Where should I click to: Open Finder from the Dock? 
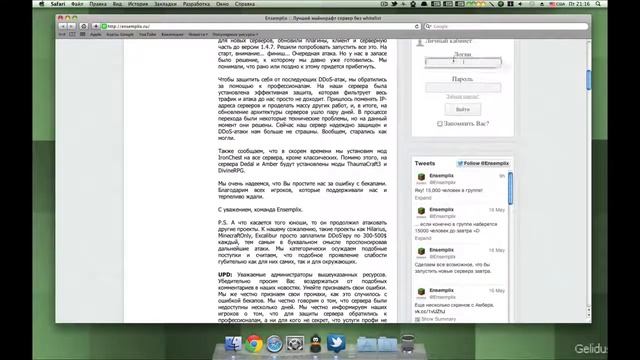(233, 344)
